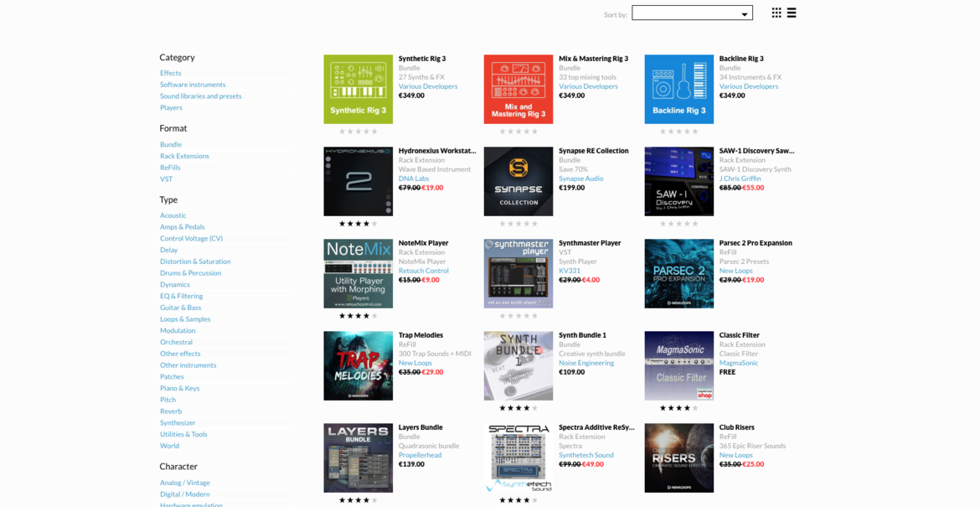The image size is (980, 507).
Task: Open the Parsec 2 Pro Expansion image
Action: 678,273
